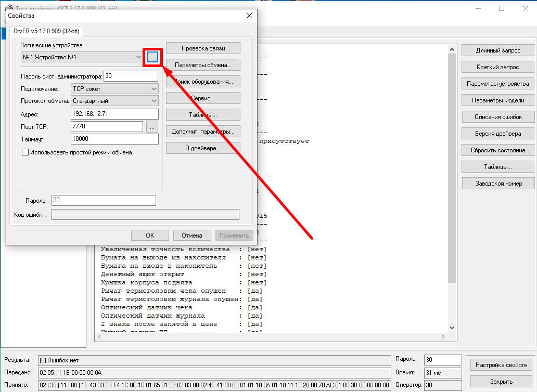Click the 'Увеличенная точность количества' line
This screenshot has width=537, height=392.
click(184, 250)
